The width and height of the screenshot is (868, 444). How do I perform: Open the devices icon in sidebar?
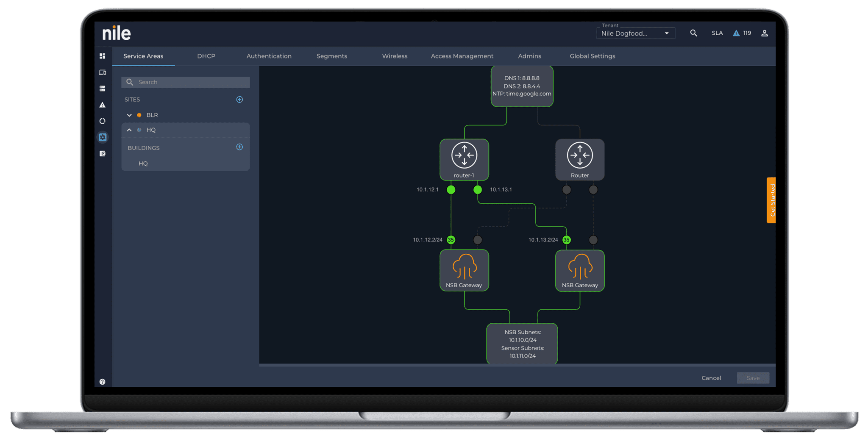102,72
